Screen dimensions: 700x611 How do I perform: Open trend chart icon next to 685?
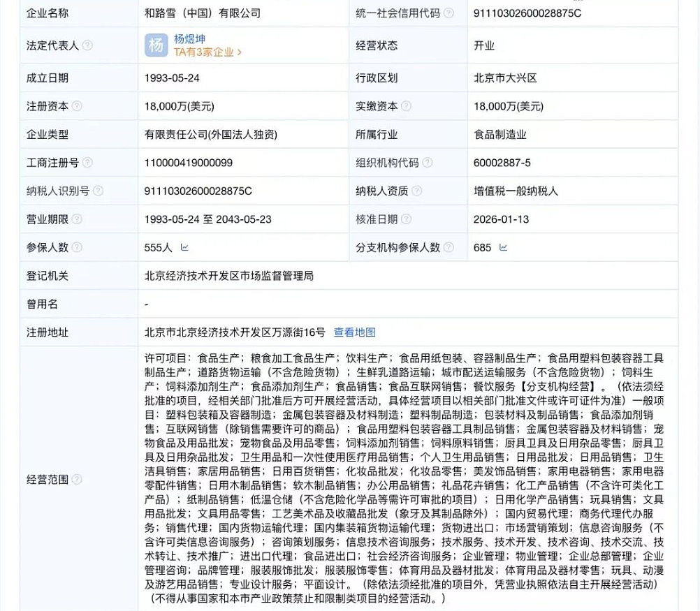(503, 247)
